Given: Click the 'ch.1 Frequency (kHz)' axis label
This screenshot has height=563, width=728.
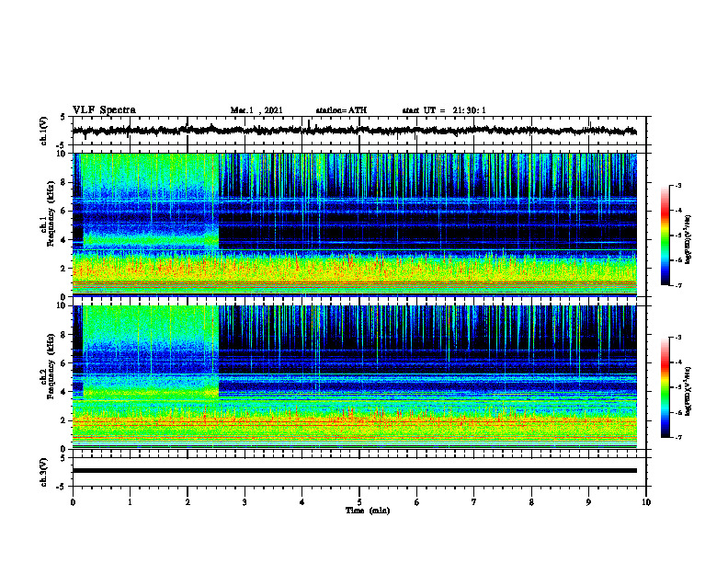Looking at the screenshot, I should 47,214.
